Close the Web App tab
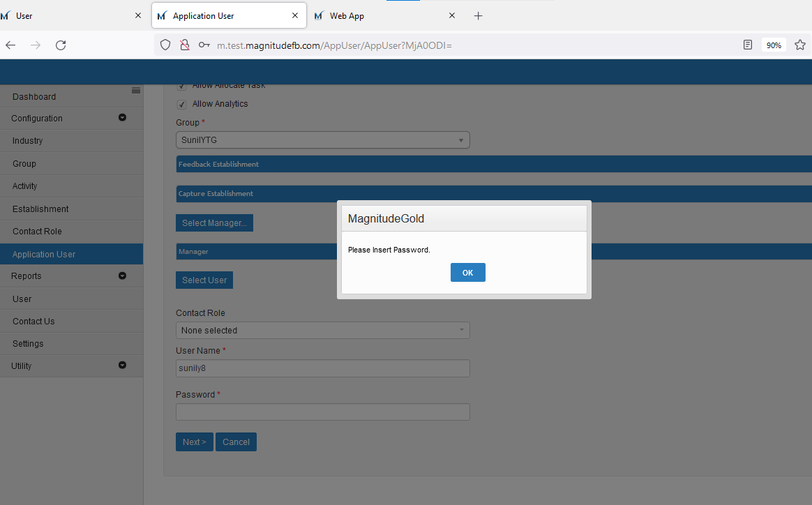Image resolution: width=812 pixels, height=505 pixels. coord(452,15)
